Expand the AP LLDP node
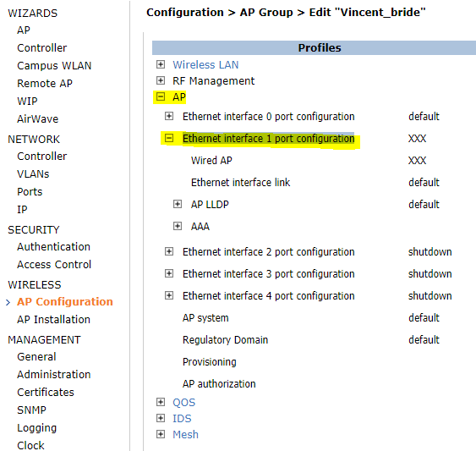The height and width of the screenshot is (451, 476). [178, 204]
